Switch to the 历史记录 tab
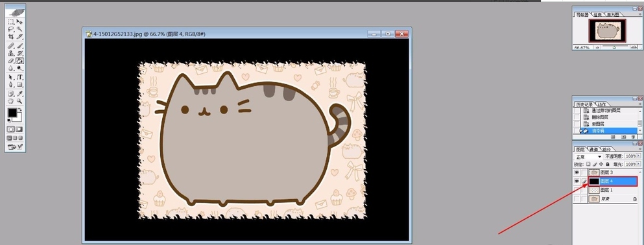644x245 pixels. pos(584,104)
